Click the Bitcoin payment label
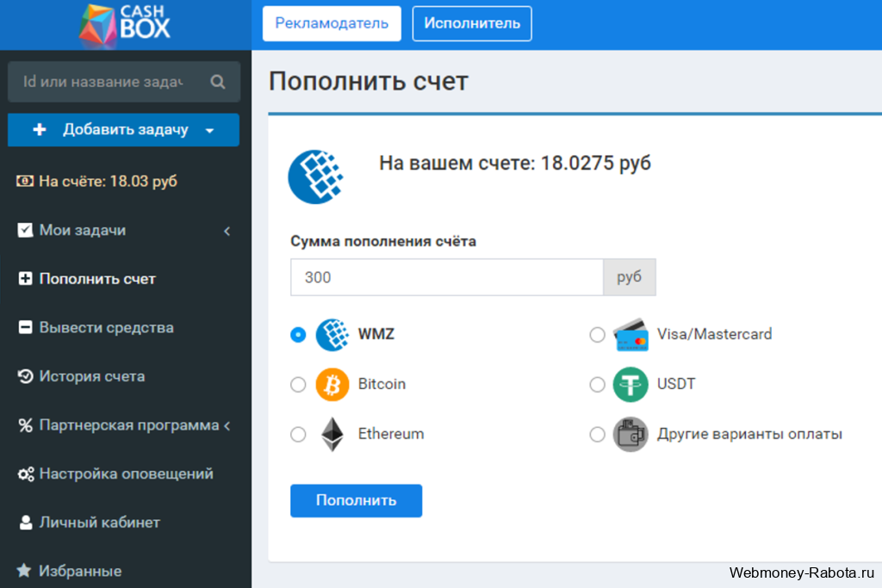This screenshot has height=588, width=882. [x=382, y=385]
